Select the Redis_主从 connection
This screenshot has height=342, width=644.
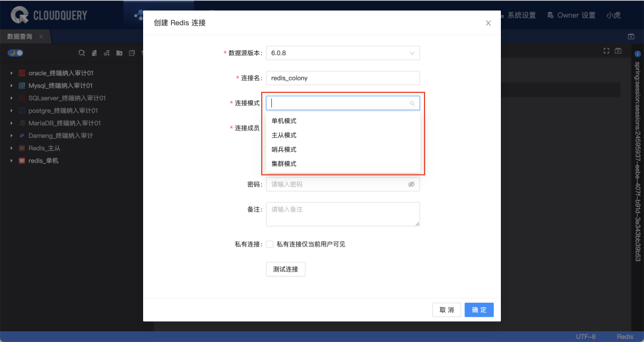[44, 148]
